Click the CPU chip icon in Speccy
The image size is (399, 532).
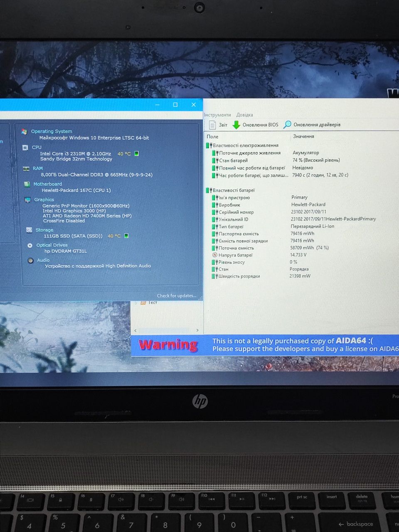(x=25, y=148)
